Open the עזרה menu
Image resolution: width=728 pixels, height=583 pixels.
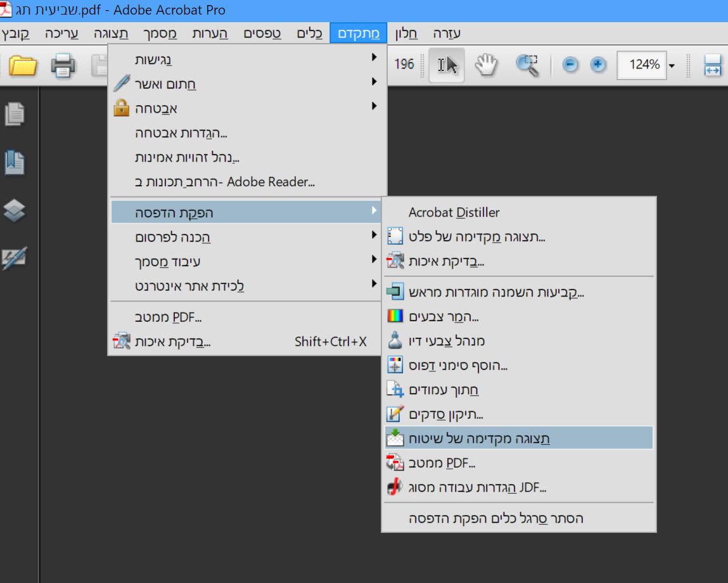pos(447,34)
